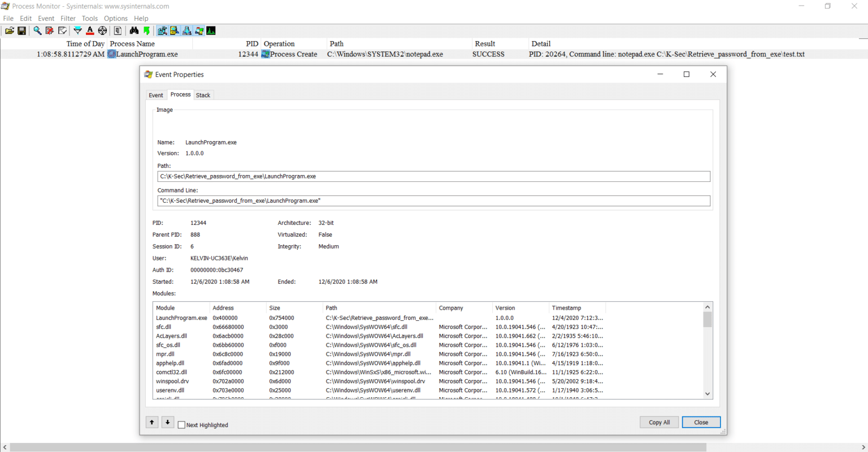Toggle Show Profiling Events graph icon
Image resolution: width=868 pixels, height=452 pixels.
[211, 31]
